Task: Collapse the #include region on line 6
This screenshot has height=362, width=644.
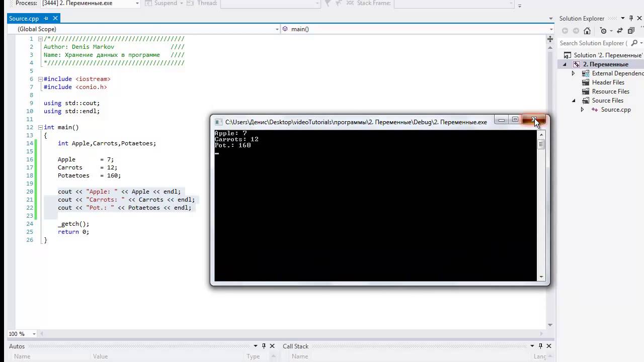Action: pyautogui.click(x=40, y=79)
